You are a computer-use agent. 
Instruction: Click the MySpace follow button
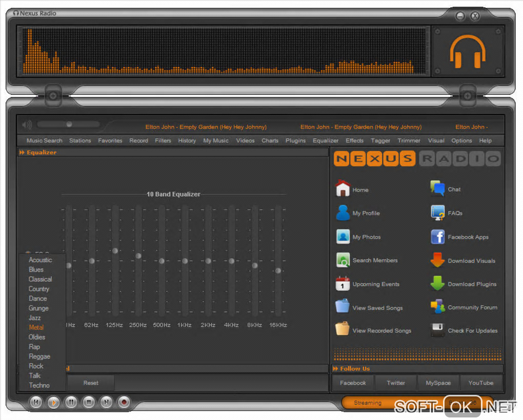(438, 383)
